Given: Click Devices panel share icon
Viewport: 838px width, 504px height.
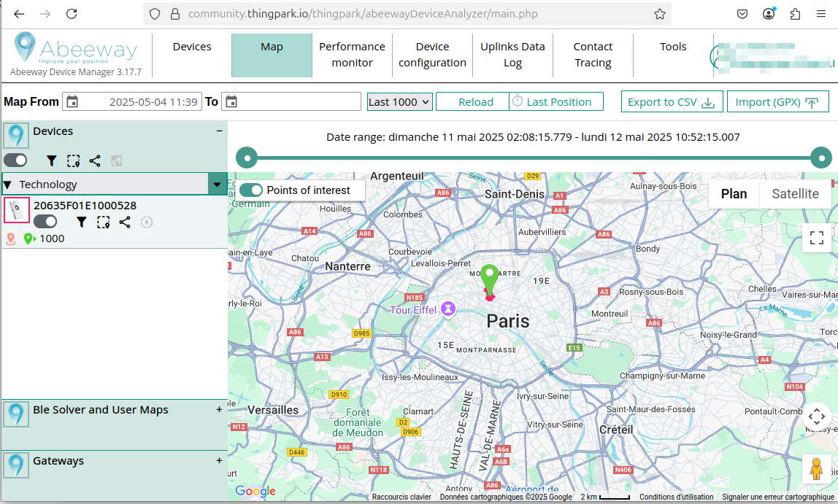Looking at the screenshot, I should point(95,160).
